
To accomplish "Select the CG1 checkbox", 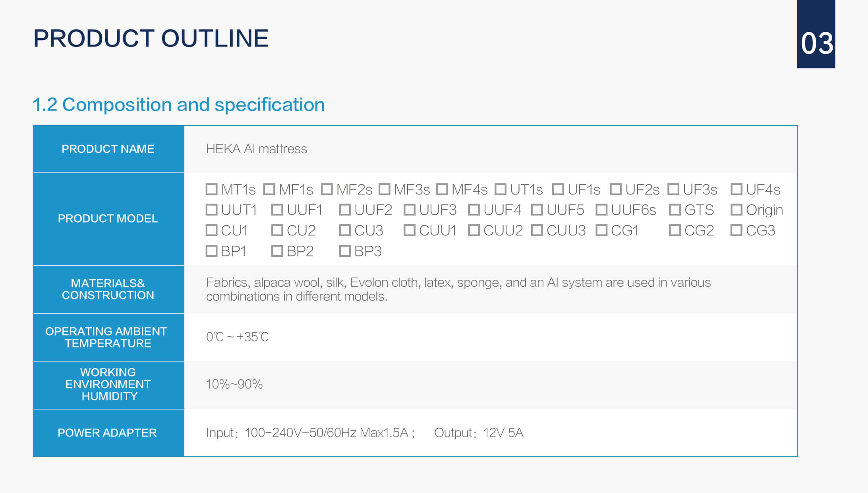I will pyautogui.click(x=601, y=230).
